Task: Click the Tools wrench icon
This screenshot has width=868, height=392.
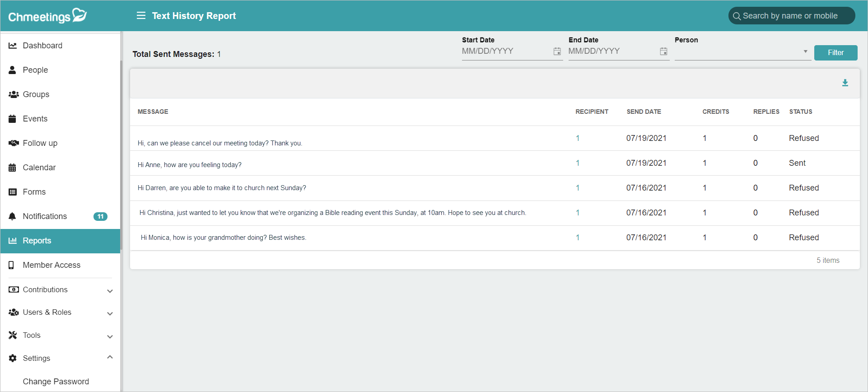Action: tap(13, 335)
